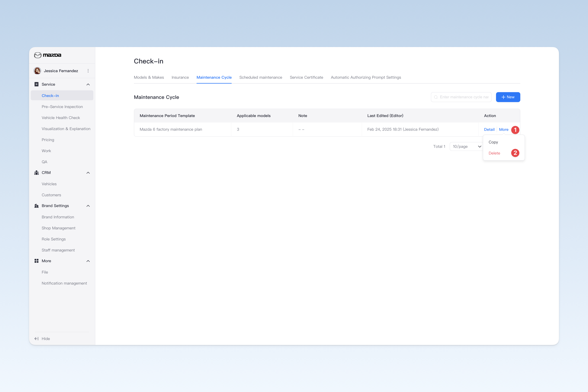Choose Delete in the dropdown menu

(x=494, y=153)
